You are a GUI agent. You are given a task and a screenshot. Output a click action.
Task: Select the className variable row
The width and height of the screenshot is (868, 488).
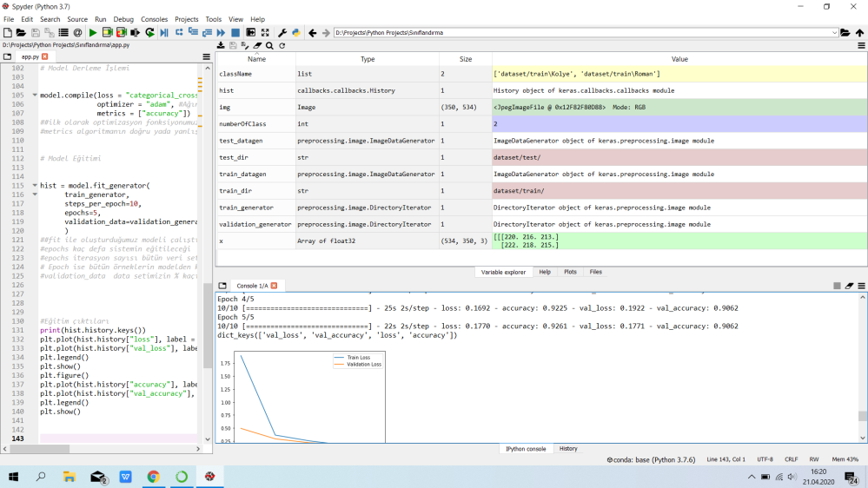pyautogui.click(x=541, y=74)
